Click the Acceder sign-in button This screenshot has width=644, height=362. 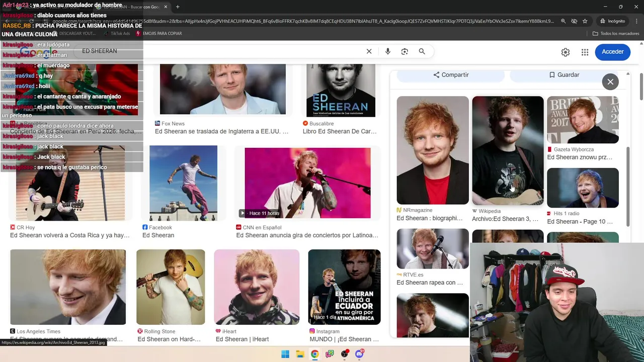[612, 52]
